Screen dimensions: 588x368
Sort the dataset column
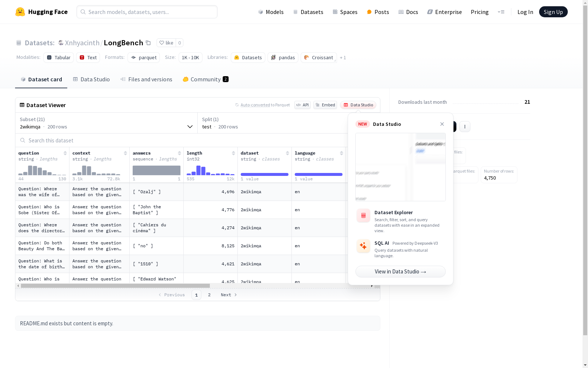[x=287, y=153]
